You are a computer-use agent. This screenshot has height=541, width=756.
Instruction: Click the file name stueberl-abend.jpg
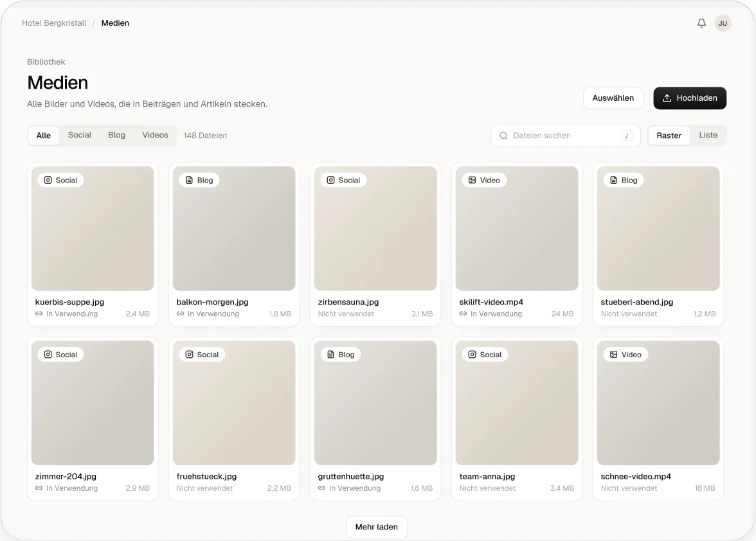637,302
